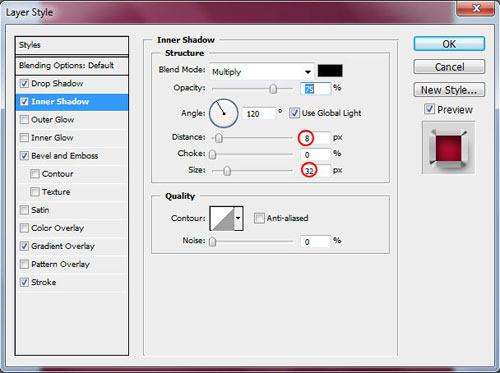This screenshot has width=500, height=373.
Task: Click the Noise slider handle
Action: (x=212, y=241)
